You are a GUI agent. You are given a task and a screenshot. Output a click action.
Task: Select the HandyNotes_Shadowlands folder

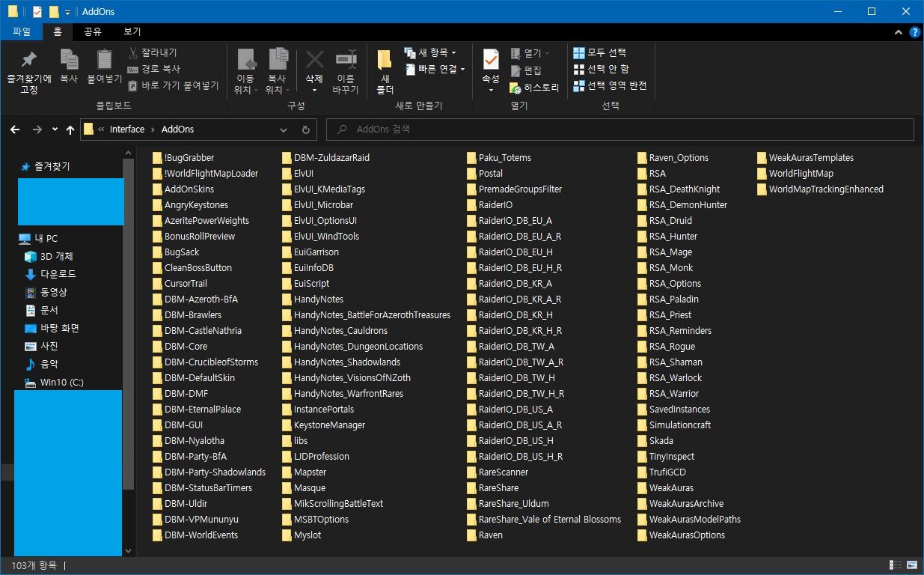[x=340, y=362]
